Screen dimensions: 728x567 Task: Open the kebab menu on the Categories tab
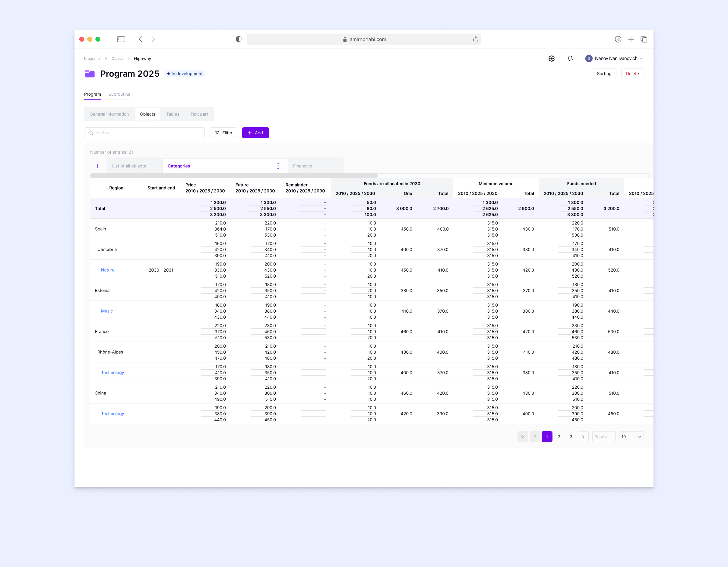point(278,166)
